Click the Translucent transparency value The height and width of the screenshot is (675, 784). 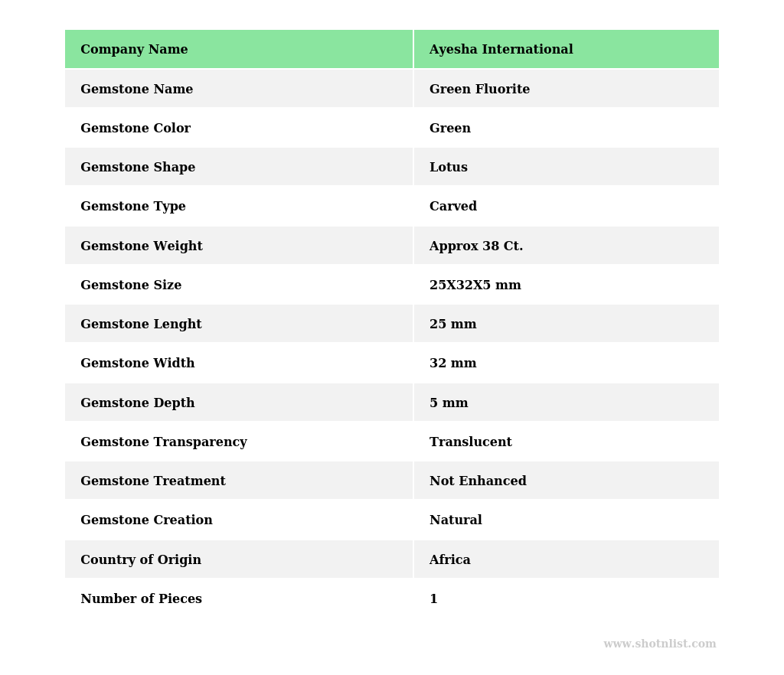[x=470, y=442]
